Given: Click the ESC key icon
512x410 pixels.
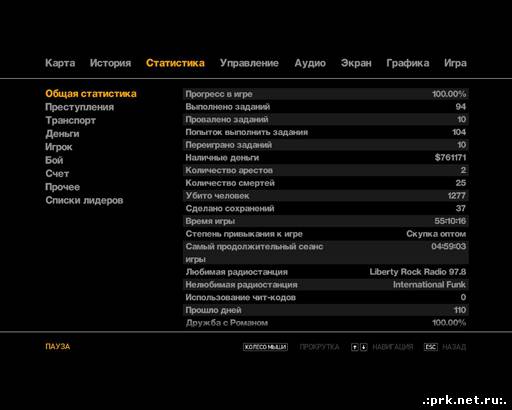Looking at the screenshot, I should 431,347.
